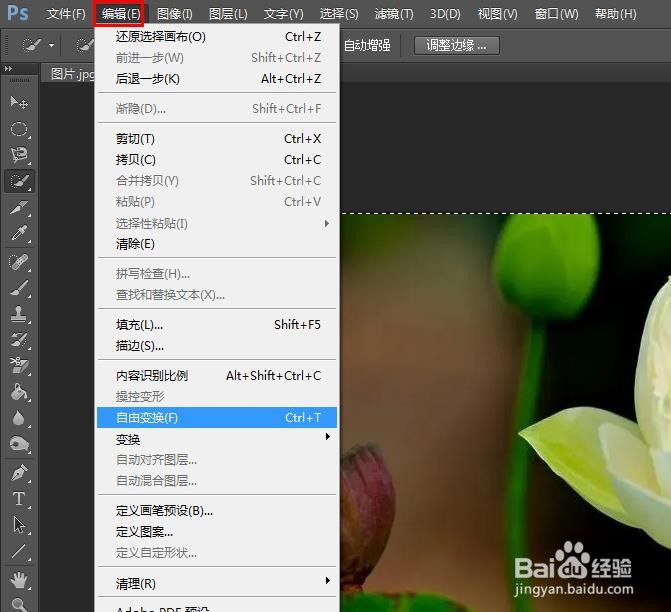
Task: Open the 图层(L) menu
Action: (228, 14)
